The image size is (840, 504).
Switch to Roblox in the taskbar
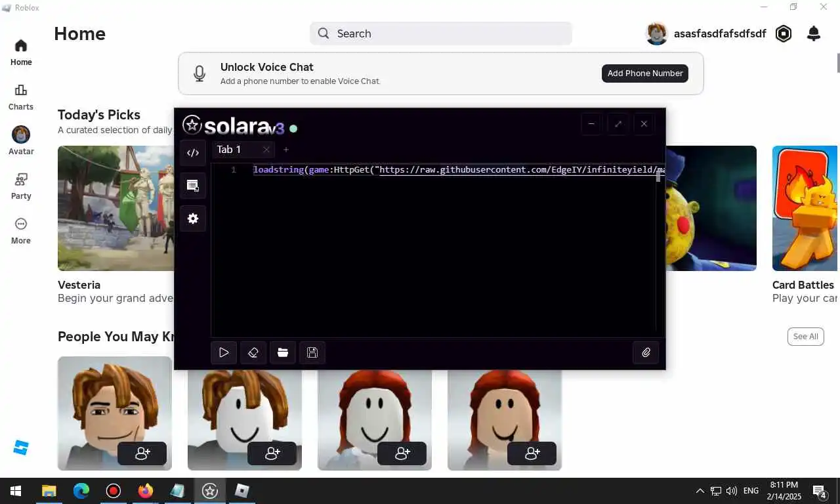(x=241, y=491)
